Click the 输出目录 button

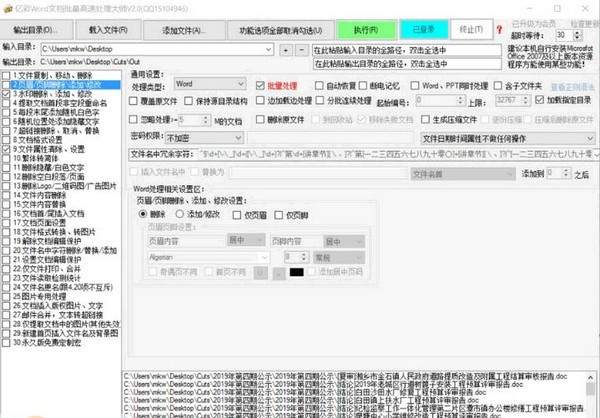(36, 30)
